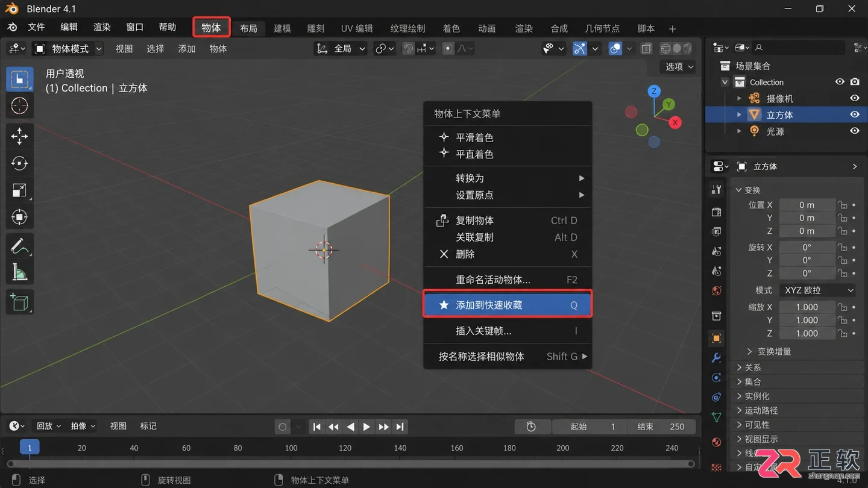
Task: Open the Tool properties tab
Action: coord(716,190)
